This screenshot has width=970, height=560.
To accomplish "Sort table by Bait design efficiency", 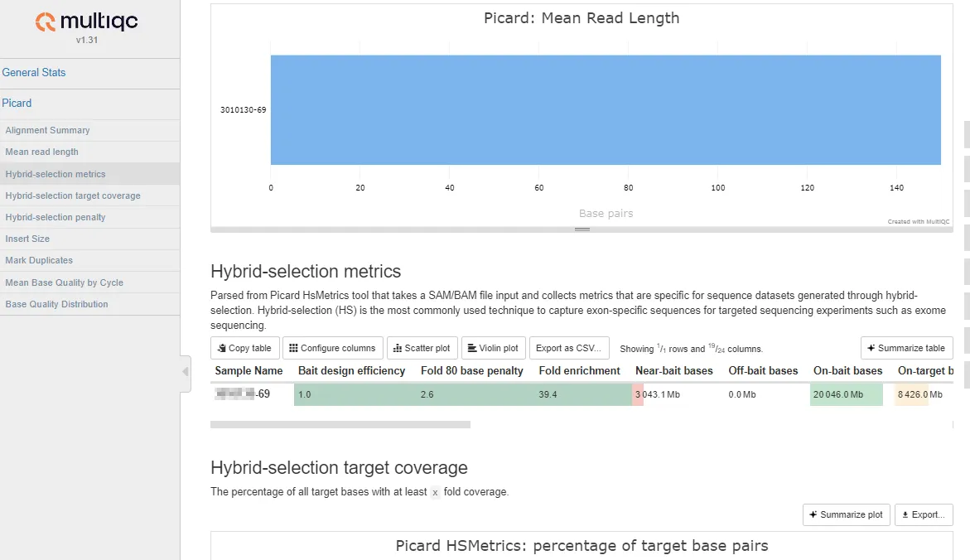I will (351, 370).
